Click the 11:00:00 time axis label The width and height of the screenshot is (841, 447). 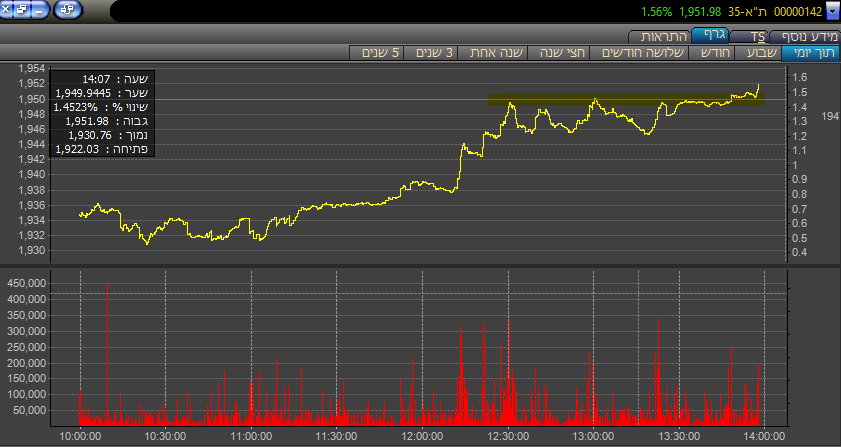(250, 436)
